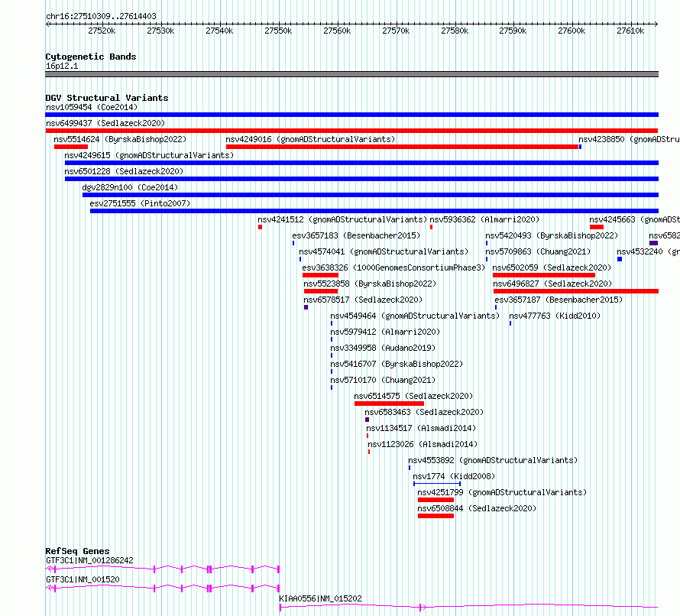Select the red bar below nsv5514624

point(71,147)
